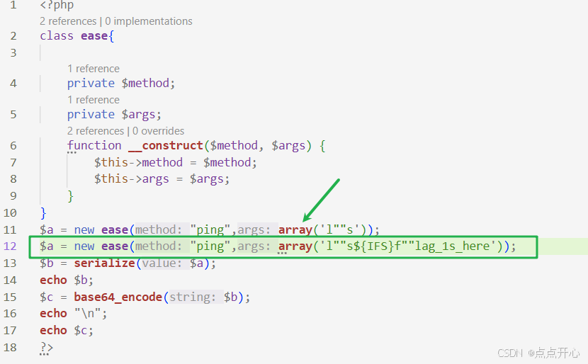Viewport: 588px width, 364px height.
Task: Click the function keyword on line 6
Action: coord(94,145)
